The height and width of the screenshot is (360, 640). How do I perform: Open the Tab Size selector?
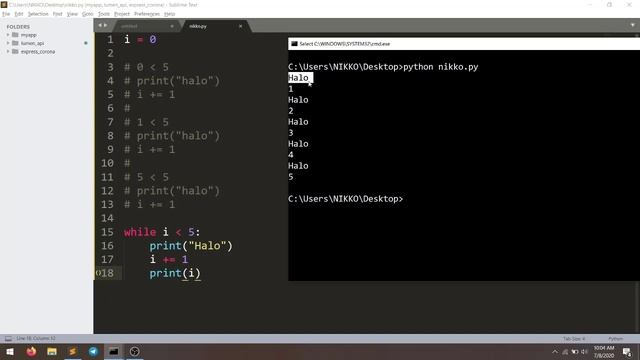pos(574,339)
